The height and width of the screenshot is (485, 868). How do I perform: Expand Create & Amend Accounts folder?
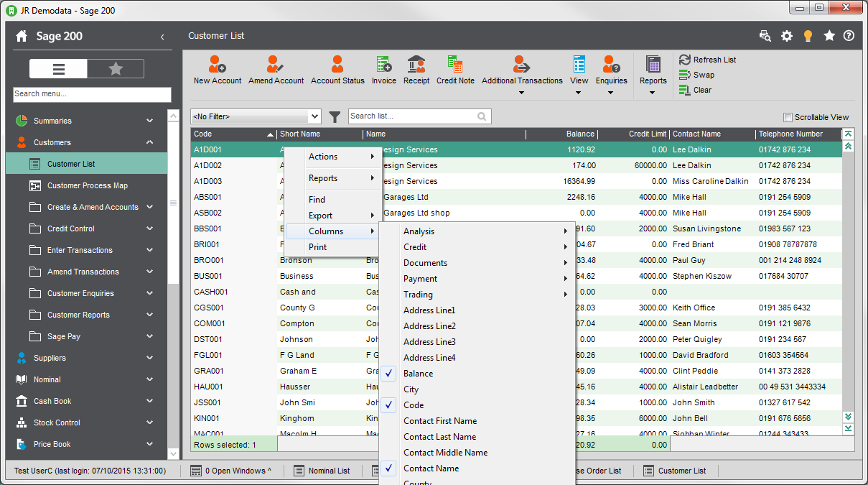(x=149, y=207)
